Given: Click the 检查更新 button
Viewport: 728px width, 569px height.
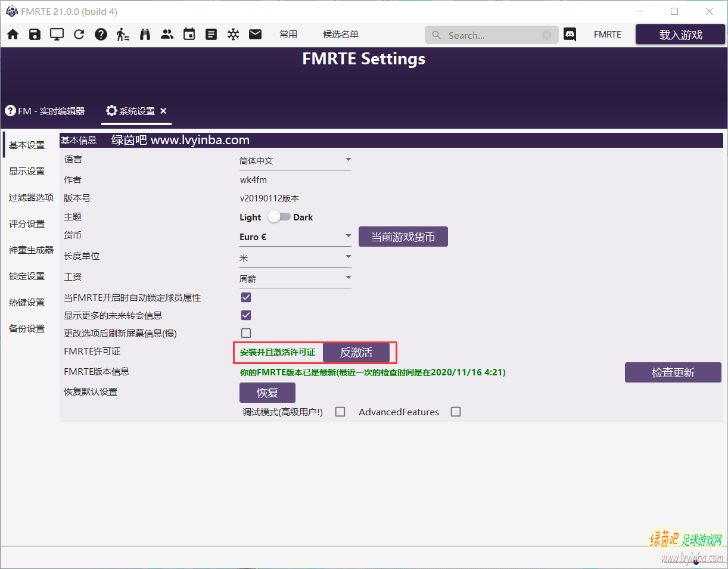Looking at the screenshot, I should click(673, 372).
